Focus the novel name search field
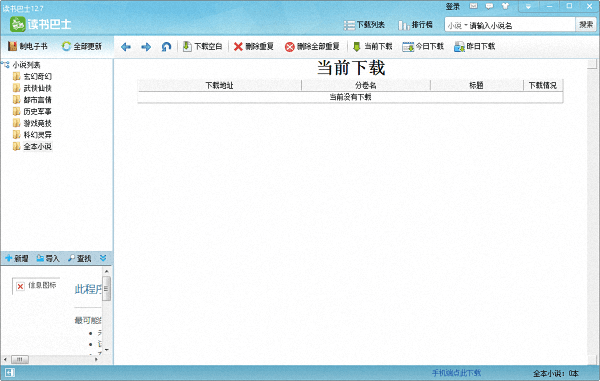The width and height of the screenshot is (600, 381). point(522,26)
